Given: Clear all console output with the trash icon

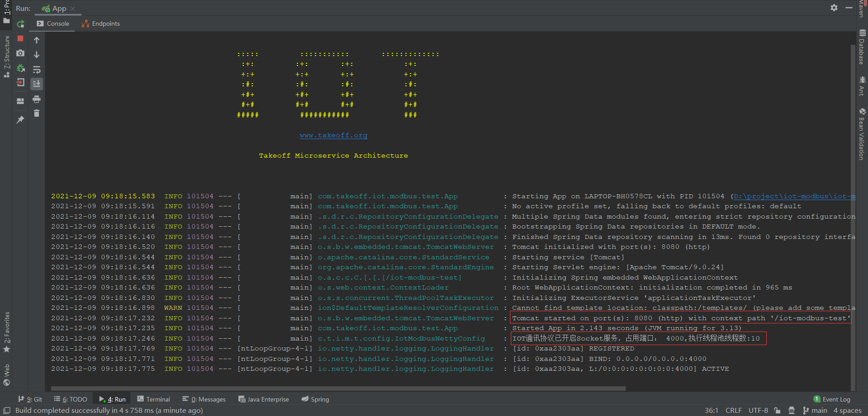Looking at the screenshot, I should point(37,113).
